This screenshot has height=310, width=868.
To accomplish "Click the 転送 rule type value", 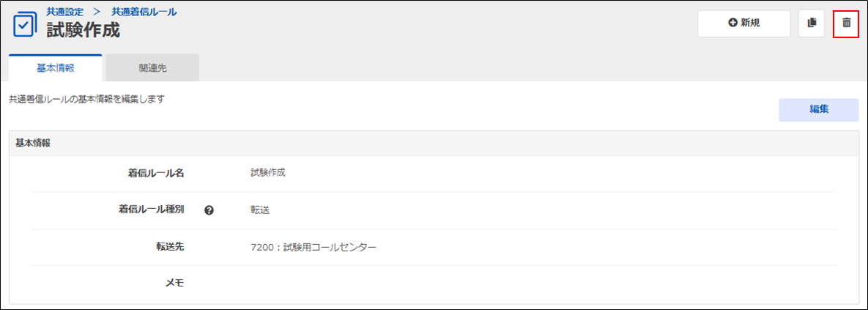I will (x=259, y=210).
